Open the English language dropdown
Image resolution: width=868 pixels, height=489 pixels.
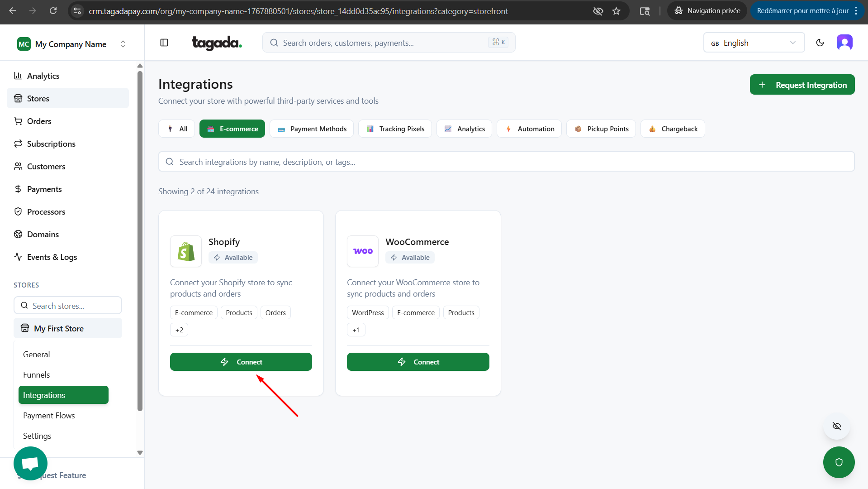754,43
